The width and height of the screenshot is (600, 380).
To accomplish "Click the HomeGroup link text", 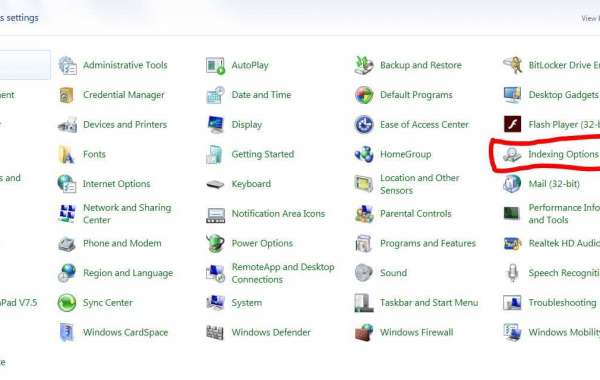I will (x=406, y=154).
